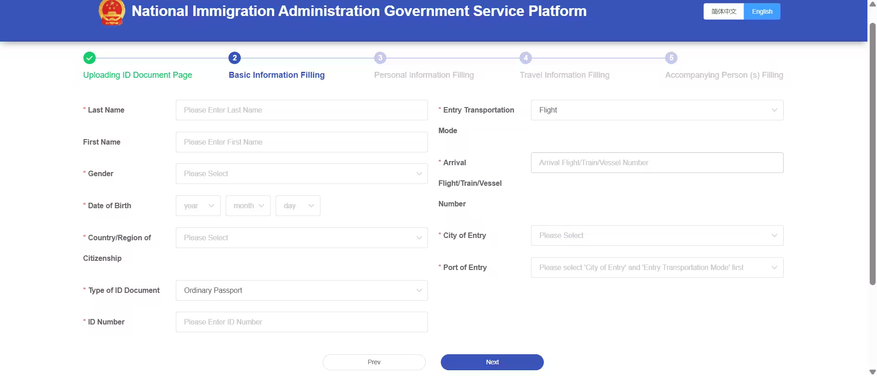Click the Last Name input field
Viewport: 877px width, 376px height.
coord(301,110)
